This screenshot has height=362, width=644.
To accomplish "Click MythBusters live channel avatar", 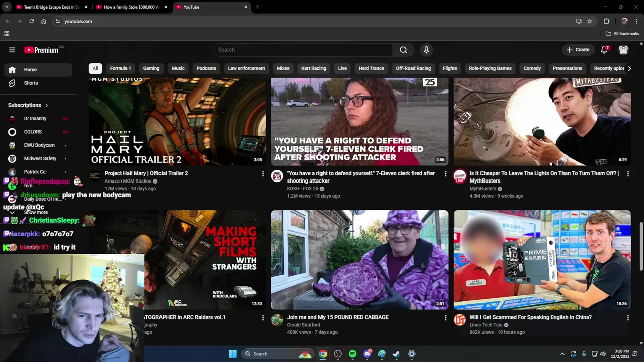I will 460,176.
